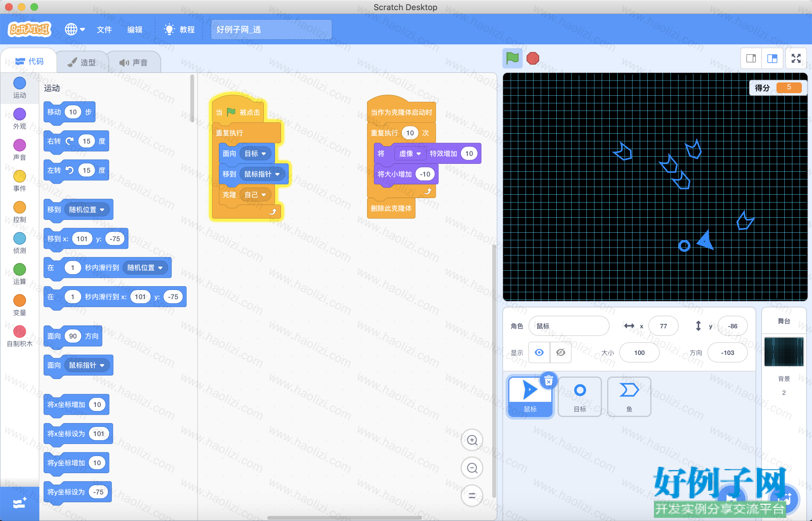
Task: Open the 文件 file menu
Action: tap(104, 29)
